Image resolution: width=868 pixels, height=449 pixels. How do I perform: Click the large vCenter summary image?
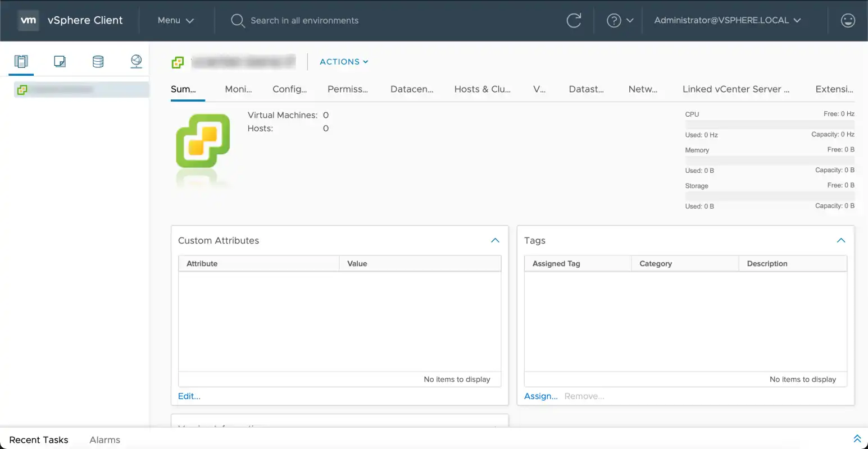(203, 141)
